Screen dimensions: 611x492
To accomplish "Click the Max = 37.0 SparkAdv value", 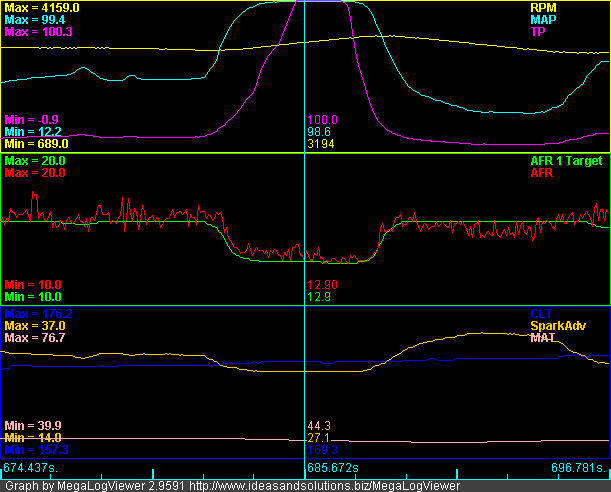I will click(35, 326).
